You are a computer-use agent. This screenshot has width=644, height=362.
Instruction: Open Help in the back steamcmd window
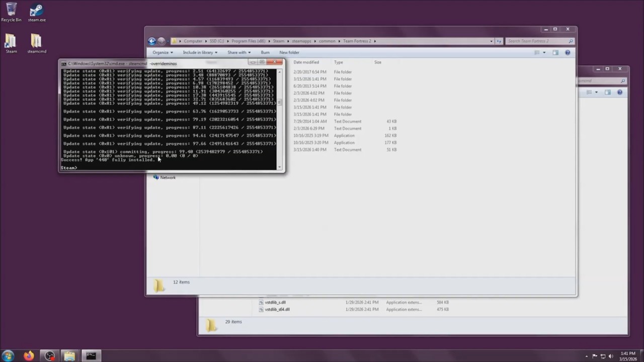620,92
